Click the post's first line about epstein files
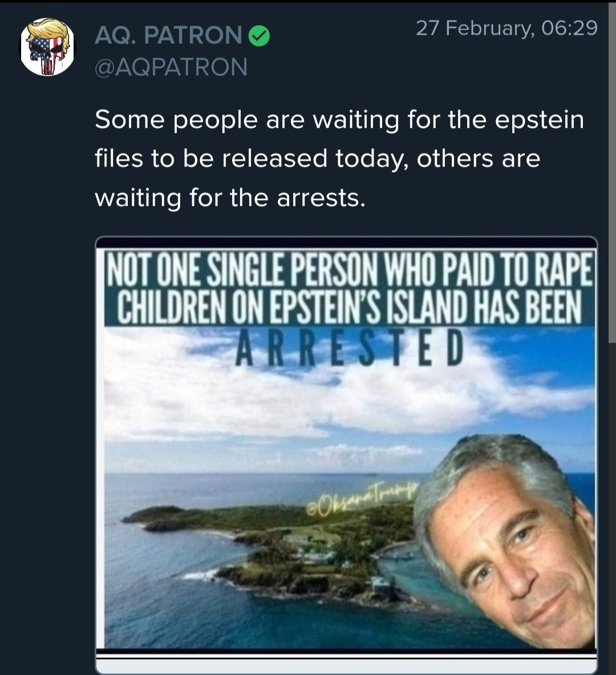Screen dimensions: 616x675 pyautogui.click(x=339, y=120)
